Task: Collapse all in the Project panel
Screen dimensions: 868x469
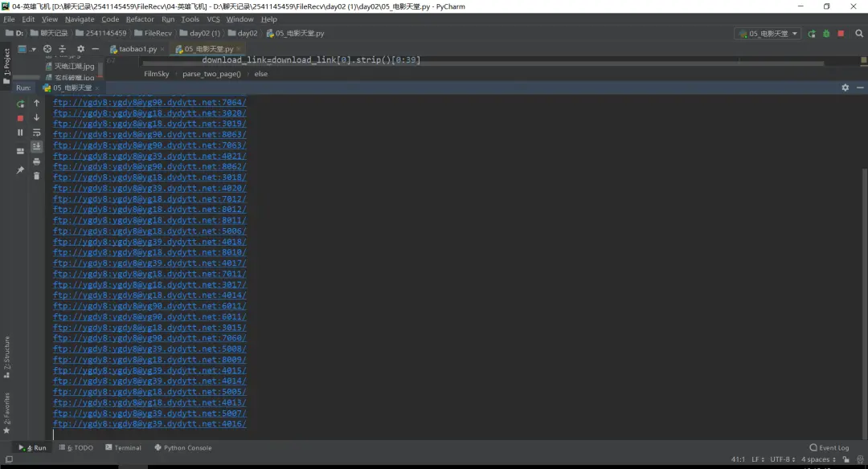Action: 62,49
